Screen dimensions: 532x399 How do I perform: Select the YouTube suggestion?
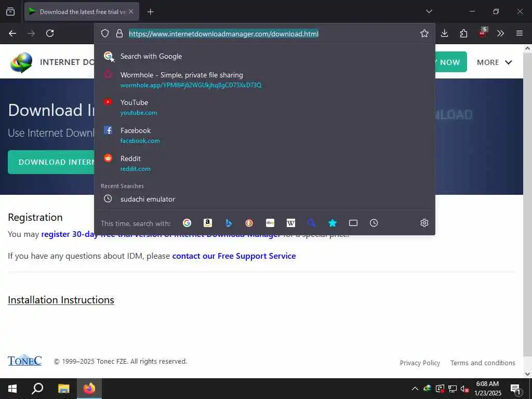(264, 107)
